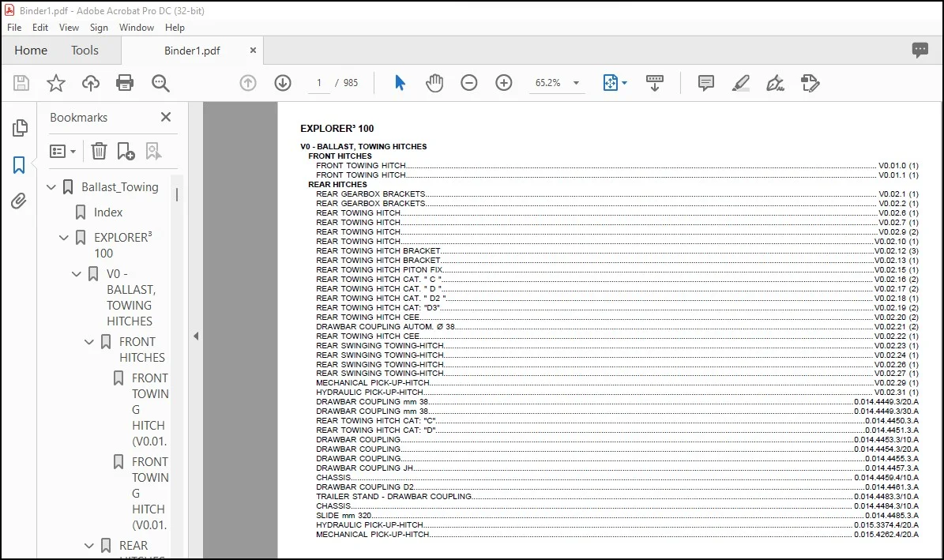The image size is (944, 560).
Task: Add a new bookmark
Action: (x=126, y=151)
